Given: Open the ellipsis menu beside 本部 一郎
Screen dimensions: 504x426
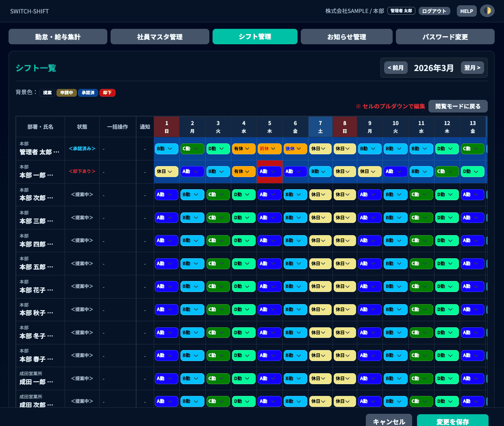Looking at the screenshot, I should [50, 175].
